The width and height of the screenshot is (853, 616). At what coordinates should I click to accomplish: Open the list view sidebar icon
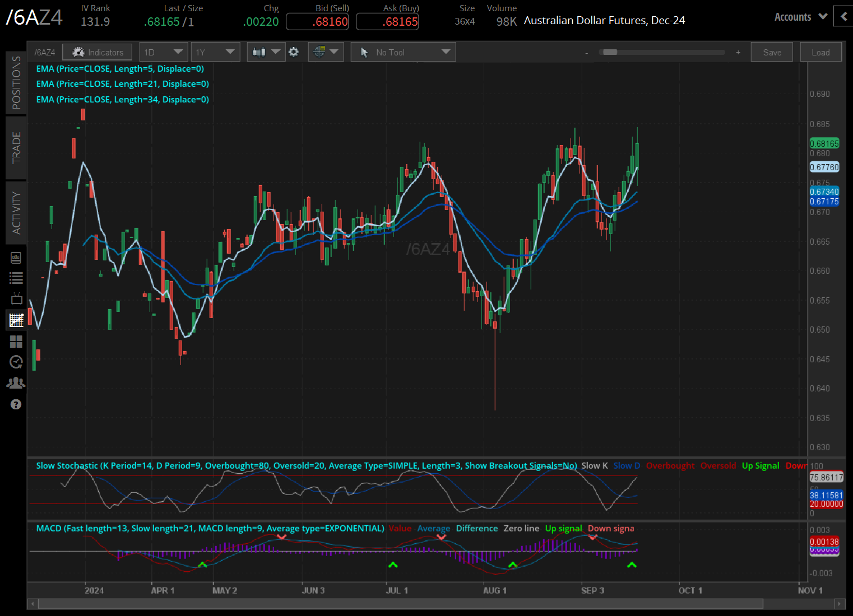(16, 278)
